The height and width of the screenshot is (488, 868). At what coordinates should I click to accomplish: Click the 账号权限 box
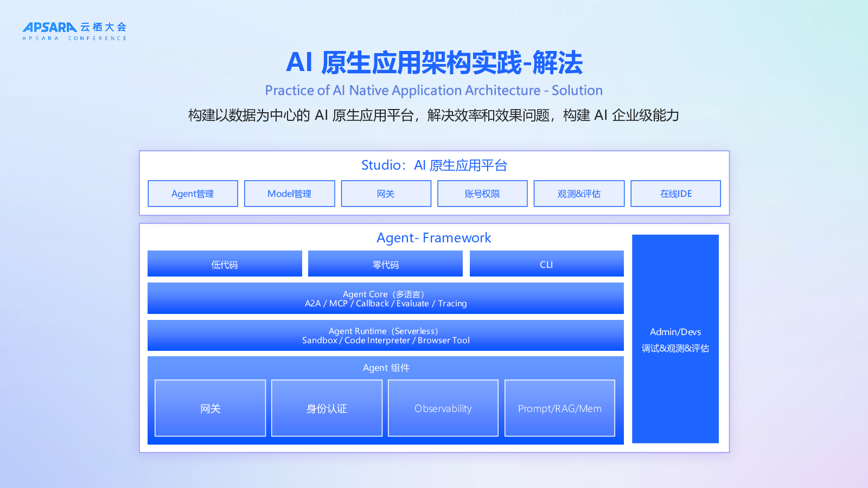(x=482, y=194)
